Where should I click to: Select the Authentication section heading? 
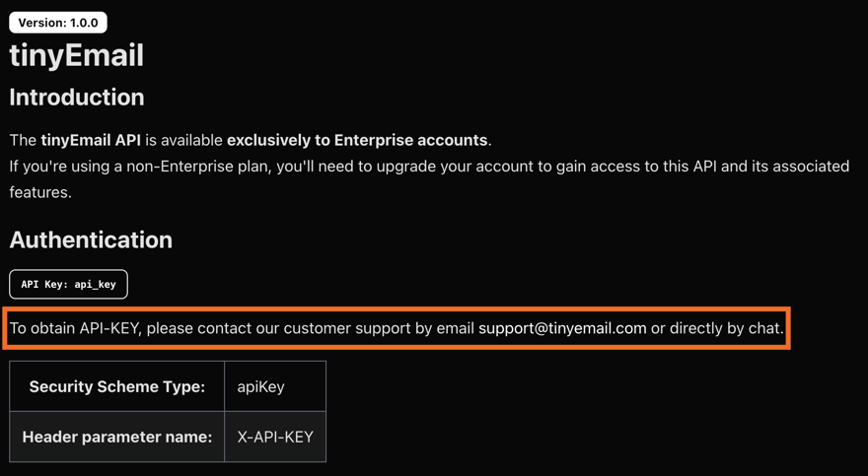tap(91, 239)
